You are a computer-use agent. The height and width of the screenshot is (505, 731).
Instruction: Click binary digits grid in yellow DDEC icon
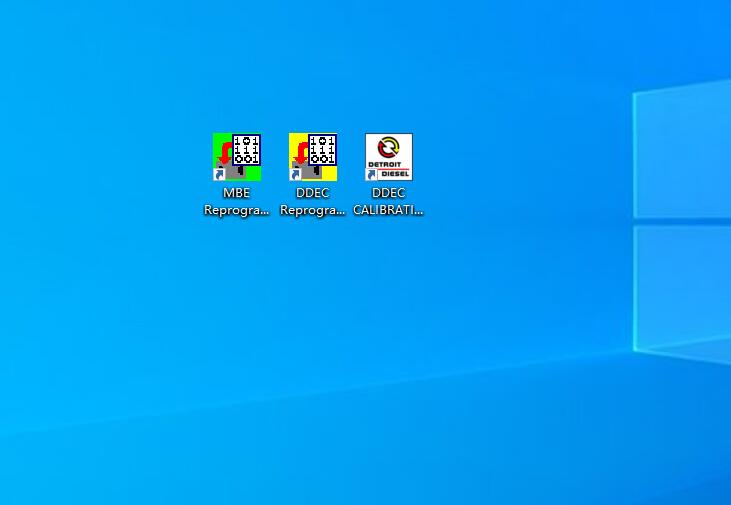(x=322, y=150)
